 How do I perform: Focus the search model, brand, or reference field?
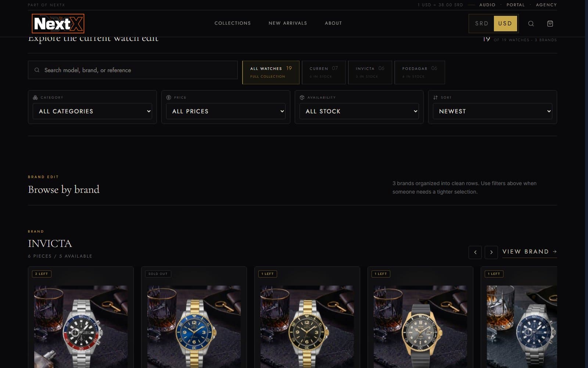[x=133, y=70]
